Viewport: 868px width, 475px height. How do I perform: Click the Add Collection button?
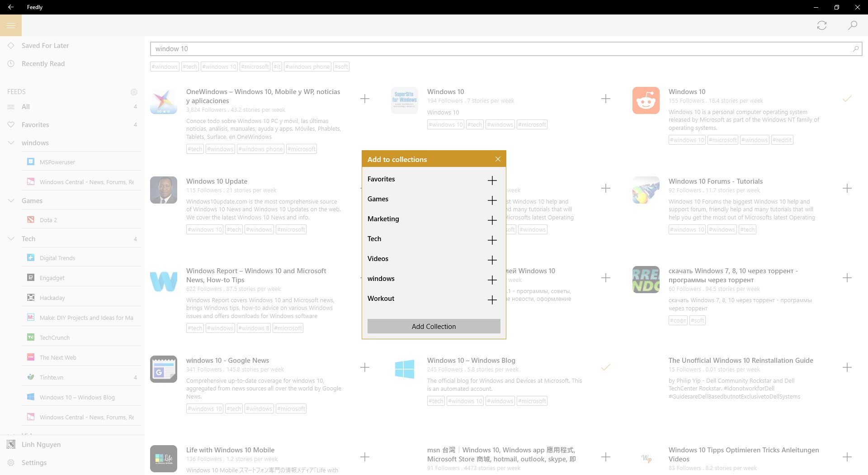[434, 326]
